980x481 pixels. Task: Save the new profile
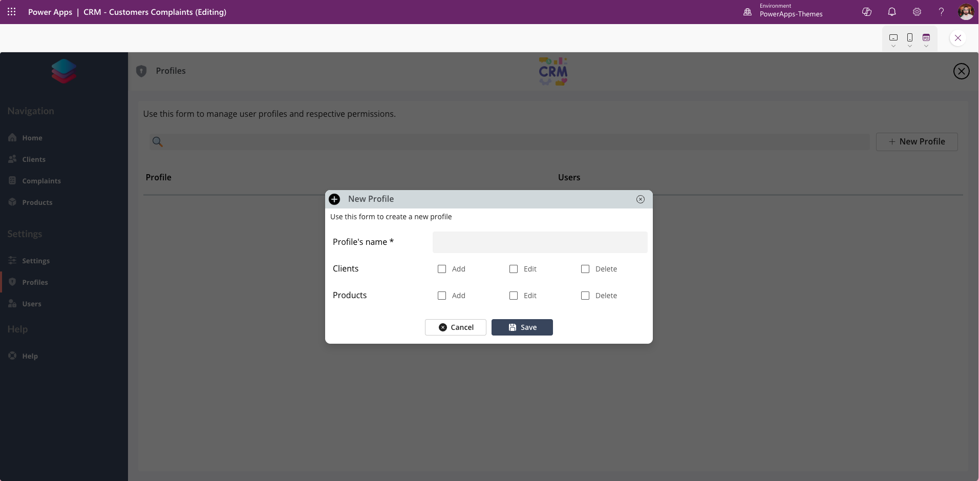522,327
